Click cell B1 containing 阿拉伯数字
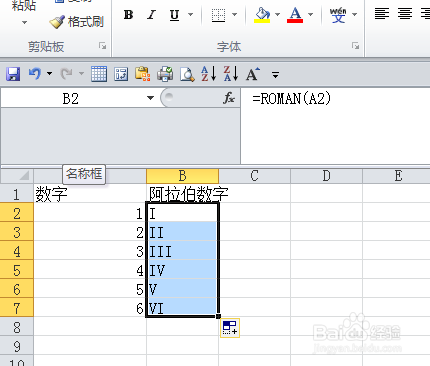The height and width of the screenshot is (366, 430). 183,193
